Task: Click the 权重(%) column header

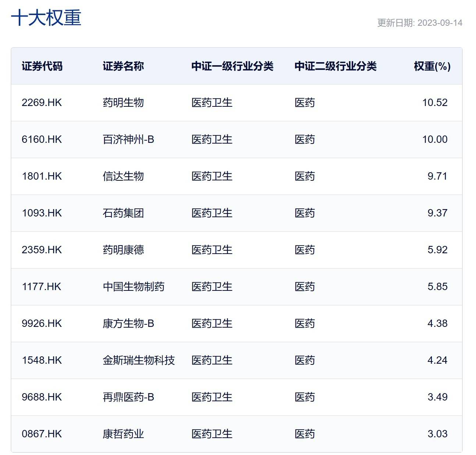Action: coord(432,66)
